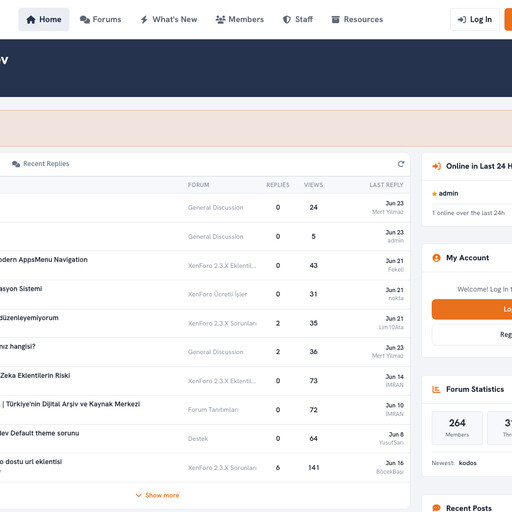Click the REPLIES column header
Viewport: 512px width, 512px height.
point(278,185)
